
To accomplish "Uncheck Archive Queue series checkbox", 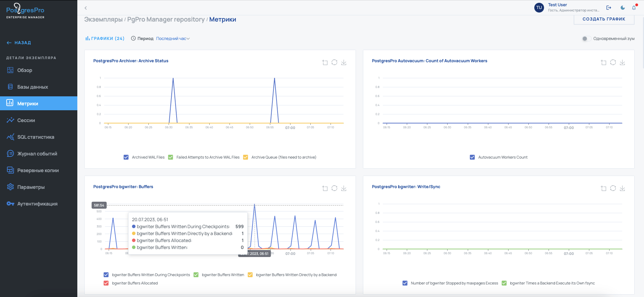I will click(246, 157).
